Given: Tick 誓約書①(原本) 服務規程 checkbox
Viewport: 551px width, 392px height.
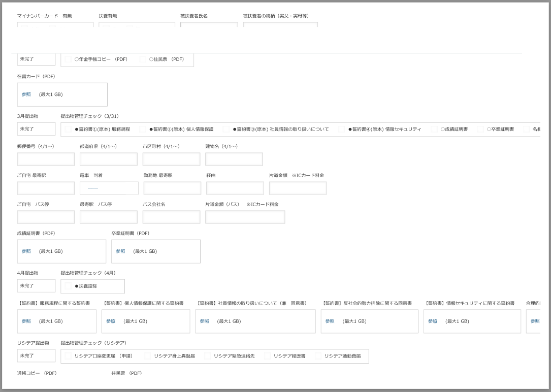Looking at the screenshot, I should tap(68, 129).
